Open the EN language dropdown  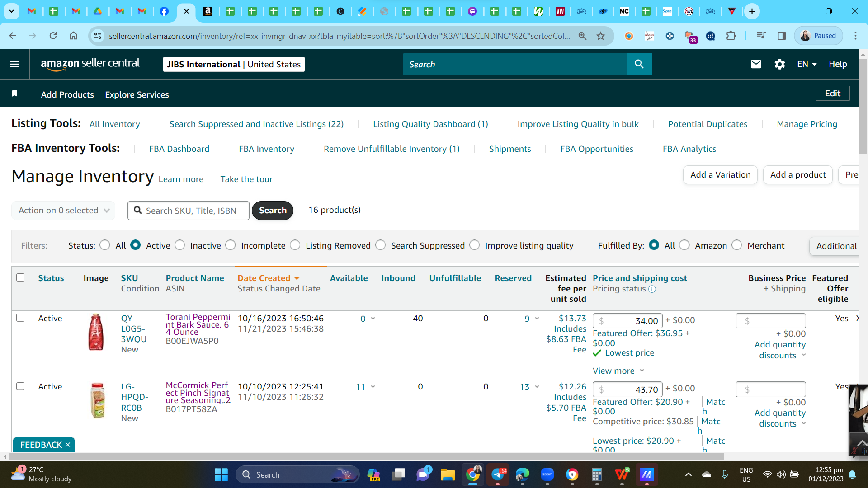click(x=807, y=64)
